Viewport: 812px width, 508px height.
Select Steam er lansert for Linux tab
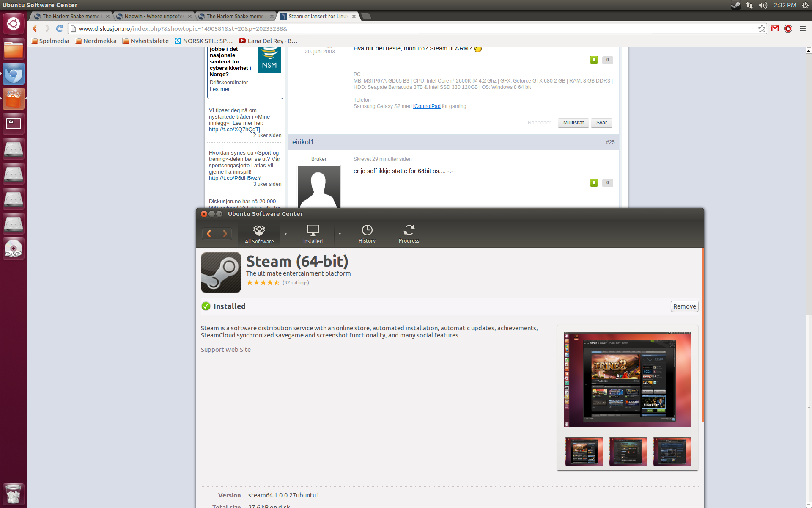(x=318, y=17)
